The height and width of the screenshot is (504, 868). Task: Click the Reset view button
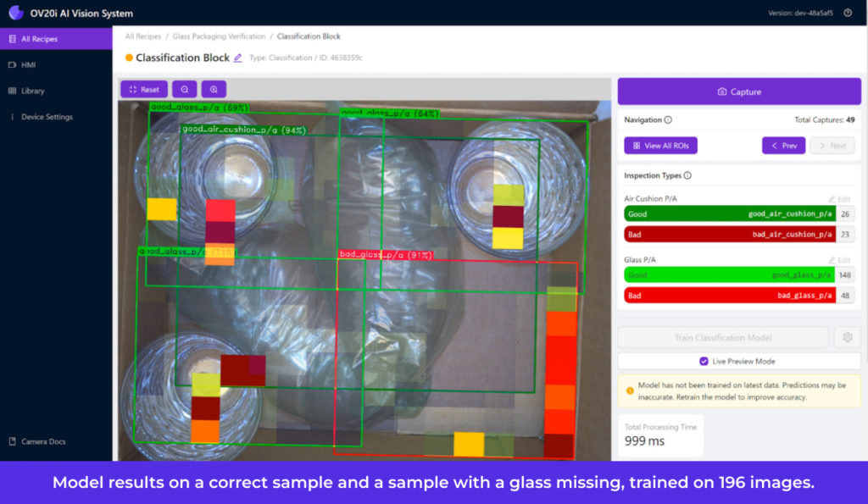(x=144, y=89)
